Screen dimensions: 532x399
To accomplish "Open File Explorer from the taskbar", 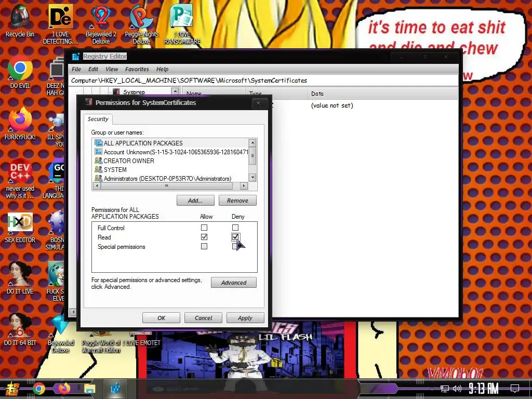I will click(x=89, y=389).
